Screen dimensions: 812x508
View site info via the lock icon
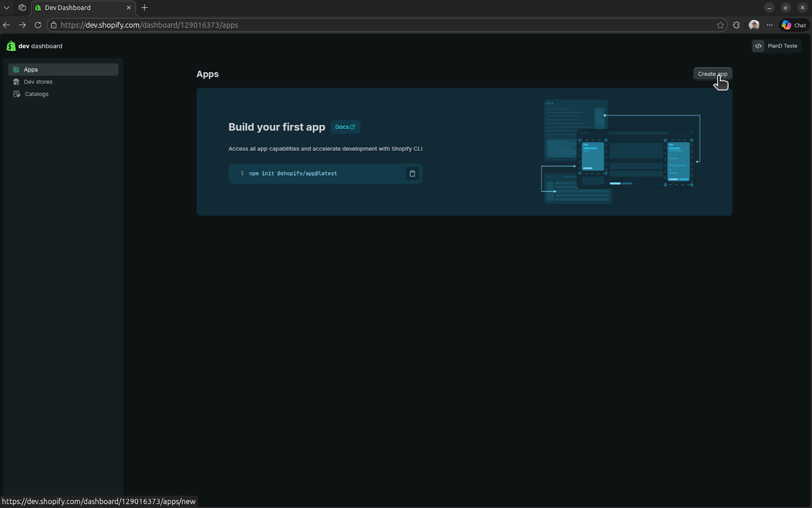tap(54, 25)
